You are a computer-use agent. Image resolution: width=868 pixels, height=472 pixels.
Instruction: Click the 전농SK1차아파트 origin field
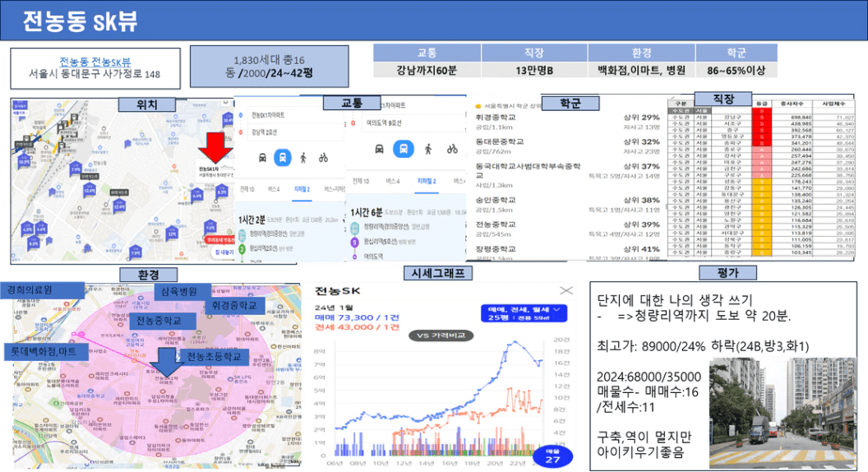click(x=294, y=115)
